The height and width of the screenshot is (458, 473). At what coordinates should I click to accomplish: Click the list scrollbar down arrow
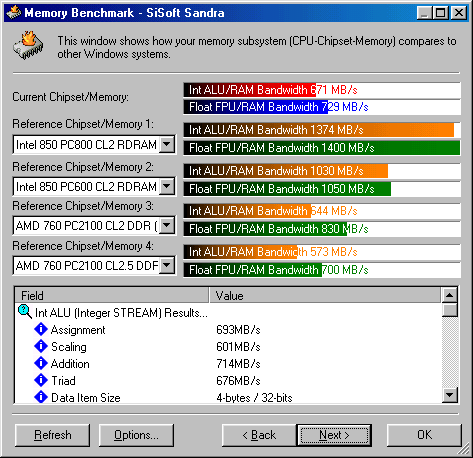point(450,395)
